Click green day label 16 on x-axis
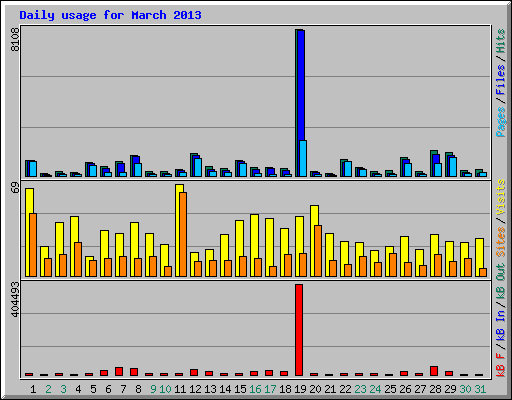Image resolution: width=512 pixels, height=400 pixels. (255, 389)
